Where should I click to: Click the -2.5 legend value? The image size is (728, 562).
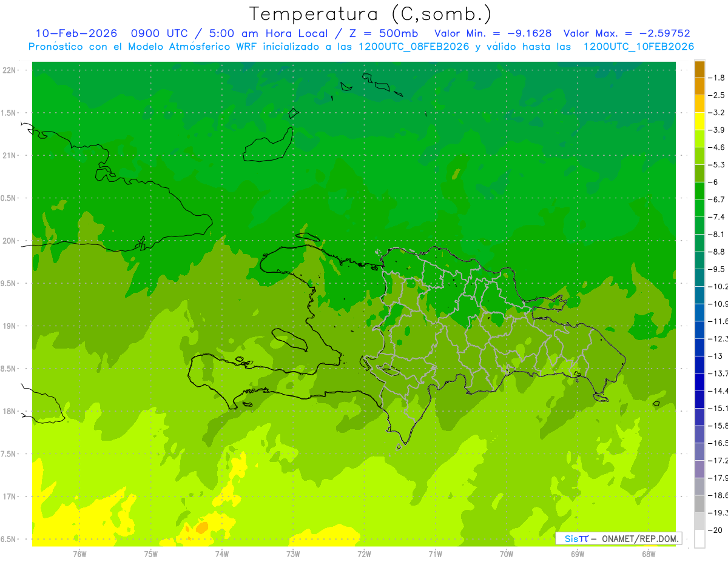716,95
